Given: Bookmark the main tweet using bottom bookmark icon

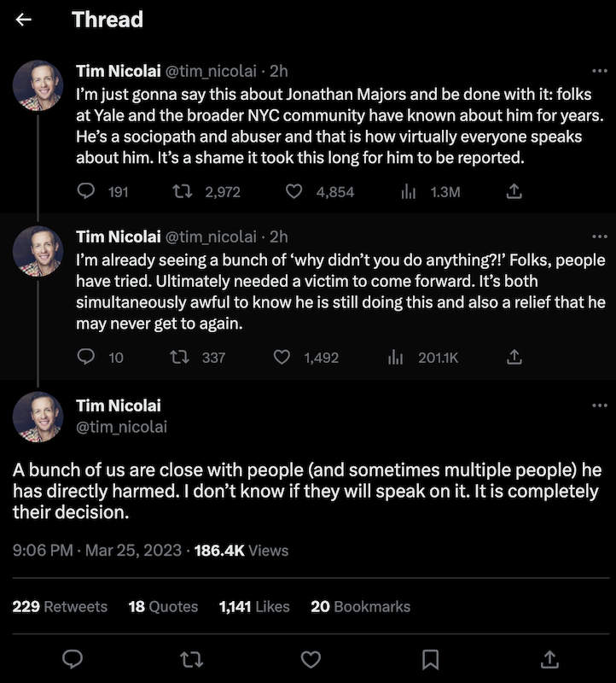Looking at the screenshot, I should pyautogui.click(x=431, y=658).
